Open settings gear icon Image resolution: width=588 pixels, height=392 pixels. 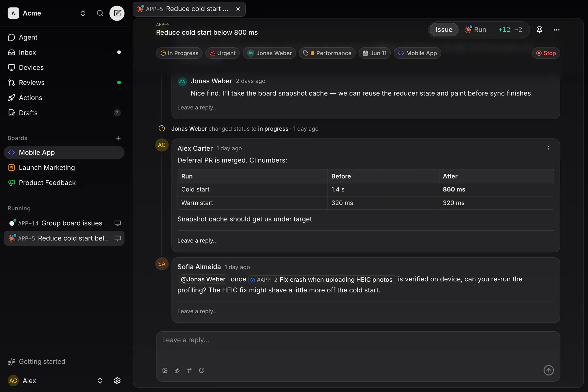117,381
